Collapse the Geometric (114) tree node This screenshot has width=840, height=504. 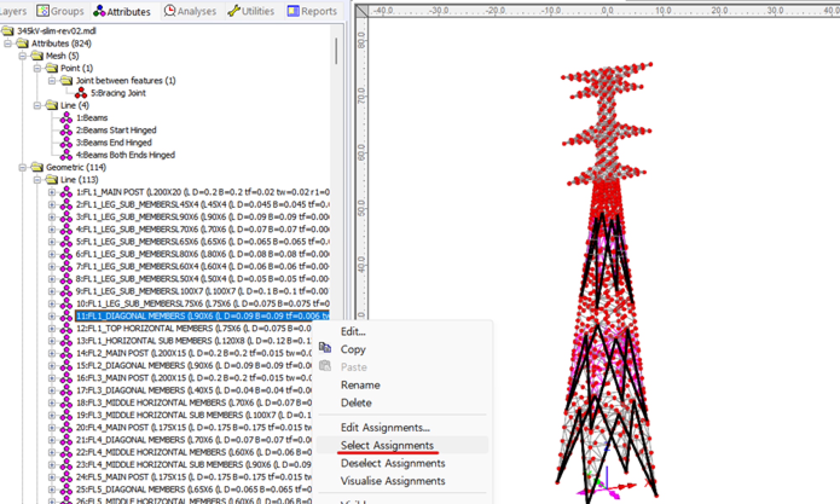point(22,167)
